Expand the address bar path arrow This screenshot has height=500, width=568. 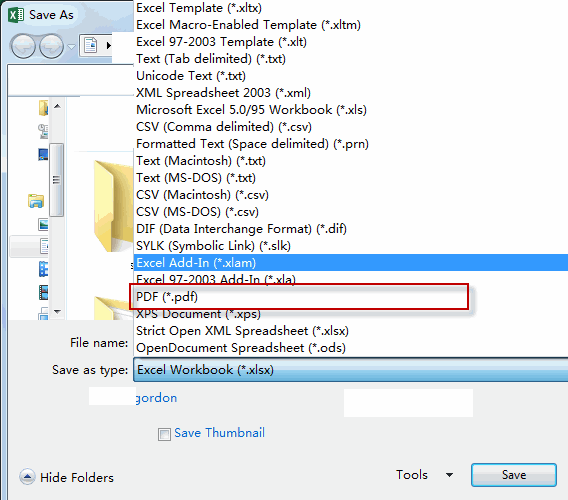108,46
